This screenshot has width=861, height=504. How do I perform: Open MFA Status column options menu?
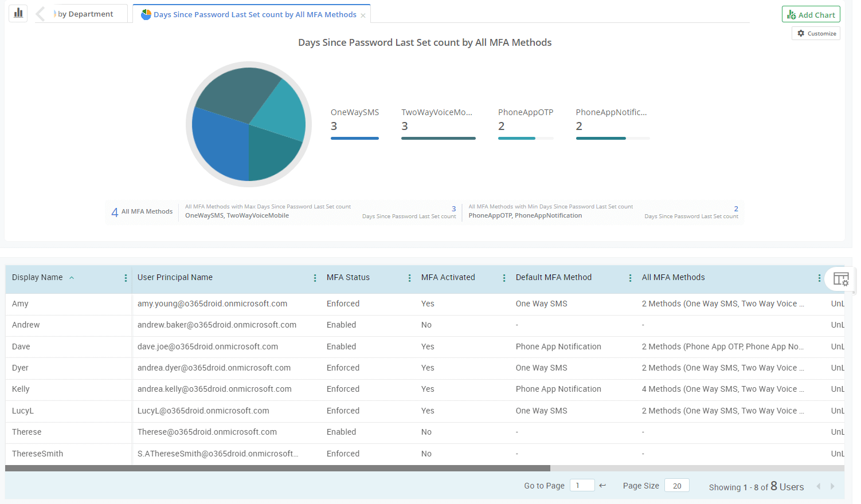409,278
